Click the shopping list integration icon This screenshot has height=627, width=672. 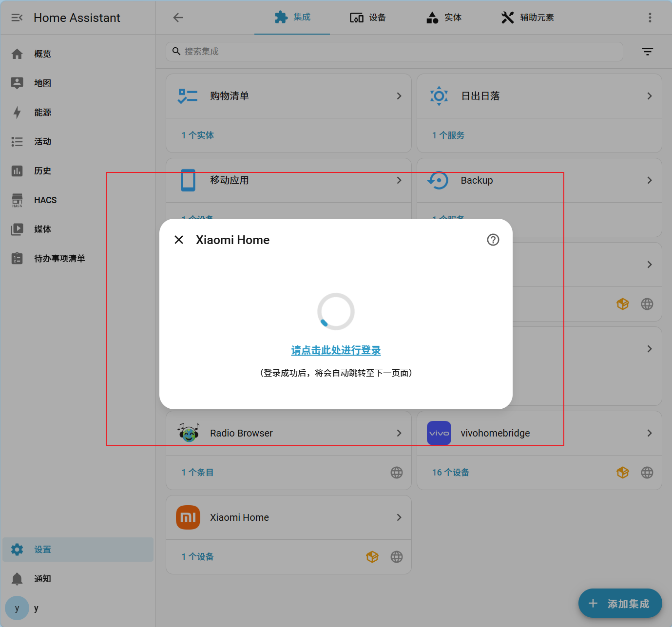(x=188, y=96)
